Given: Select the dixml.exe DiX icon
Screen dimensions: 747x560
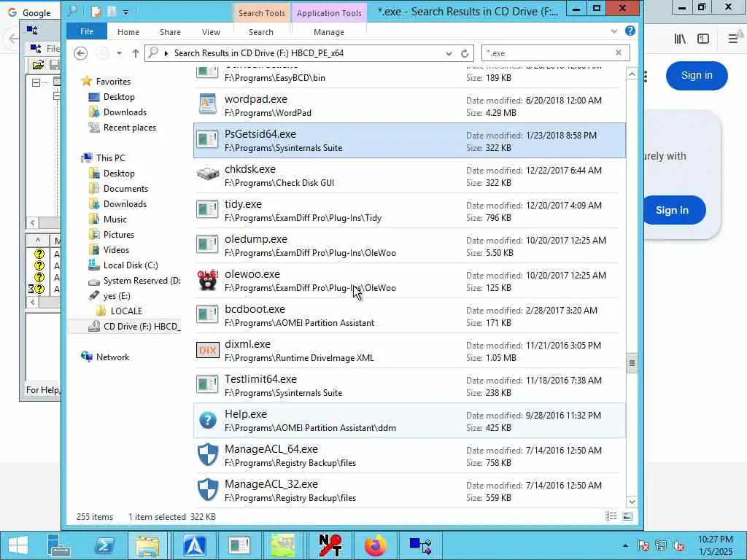Looking at the screenshot, I should click(x=208, y=350).
